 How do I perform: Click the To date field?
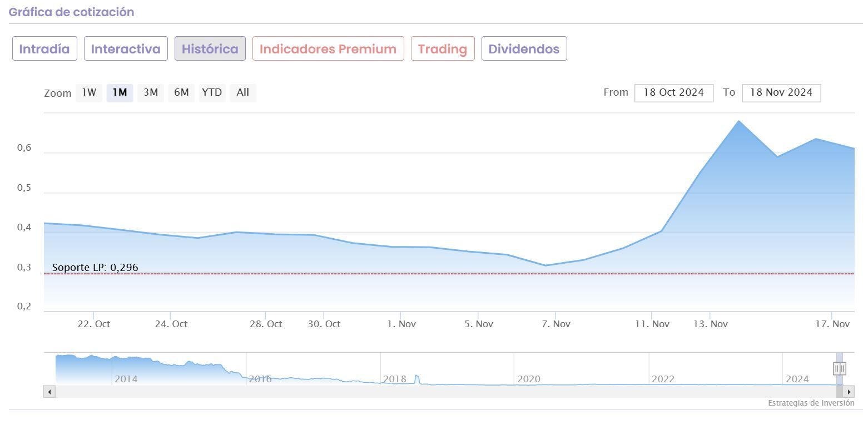pyautogui.click(x=781, y=92)
